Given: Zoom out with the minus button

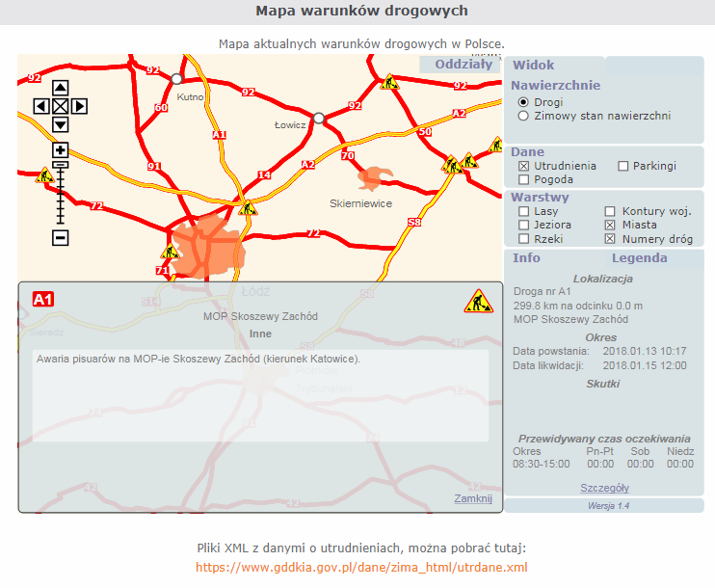Looking at the screenshot, I should point(60,237).
